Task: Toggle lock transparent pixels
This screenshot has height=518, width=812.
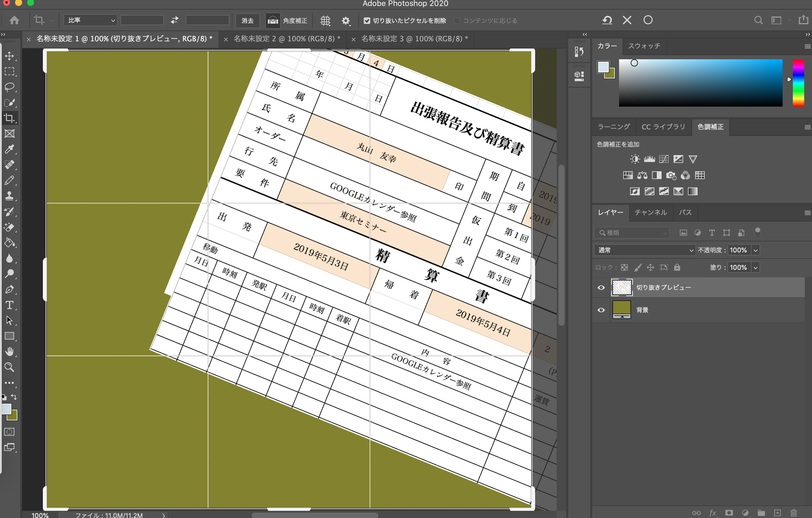Action: 624,268
